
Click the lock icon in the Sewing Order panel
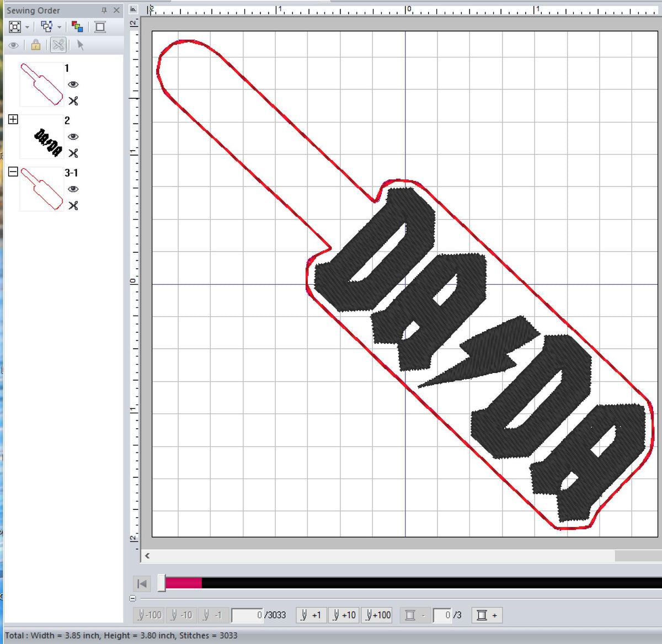(35, 45)
